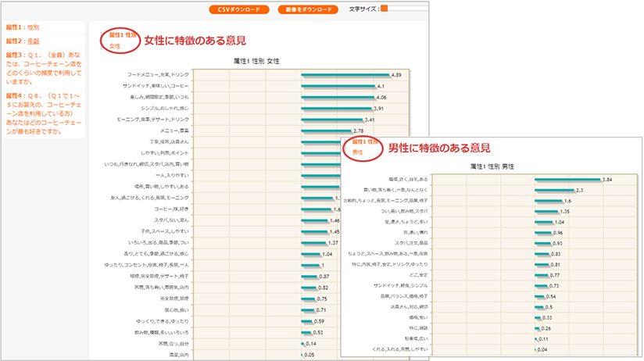Image resolution: width=644 pixels, height=361 pixels.
Task: Click label 子供,スペース,しやすい
Action: pyautogui.click(x=165, y=231)
